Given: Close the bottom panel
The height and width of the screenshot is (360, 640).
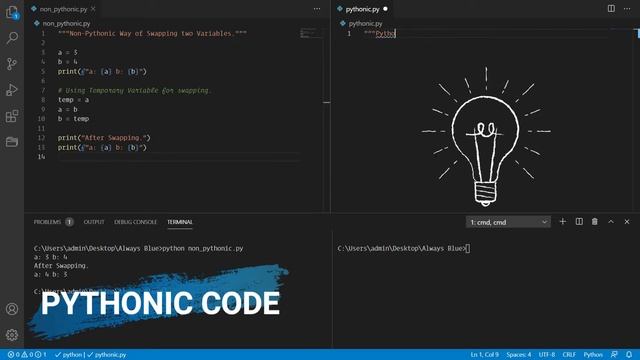Looking at the screenshot, I should [x=627, y=222].
